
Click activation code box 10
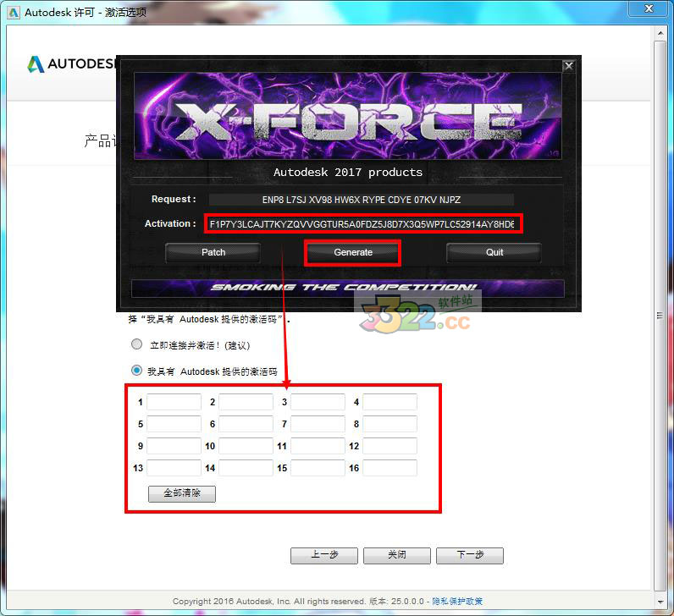246,446
